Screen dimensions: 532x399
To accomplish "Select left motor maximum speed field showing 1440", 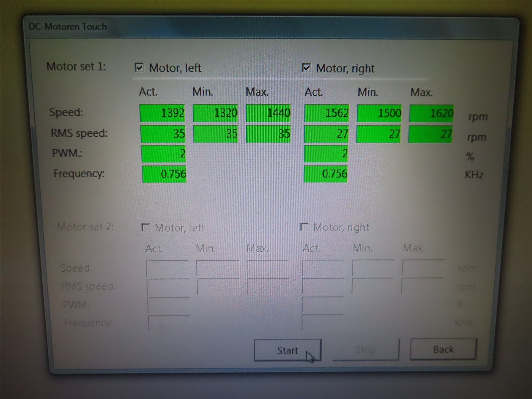I will click(x=268, y=113).
